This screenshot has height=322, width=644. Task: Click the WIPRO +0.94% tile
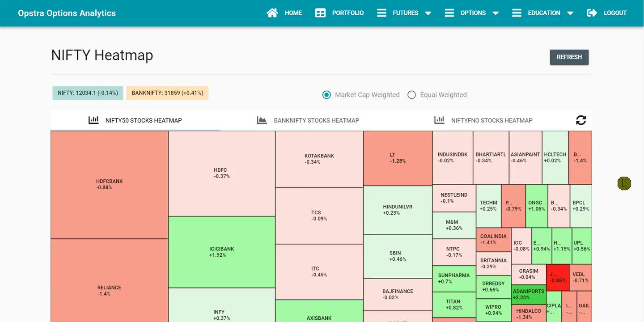pyautogui.click(x=494, y=310)
